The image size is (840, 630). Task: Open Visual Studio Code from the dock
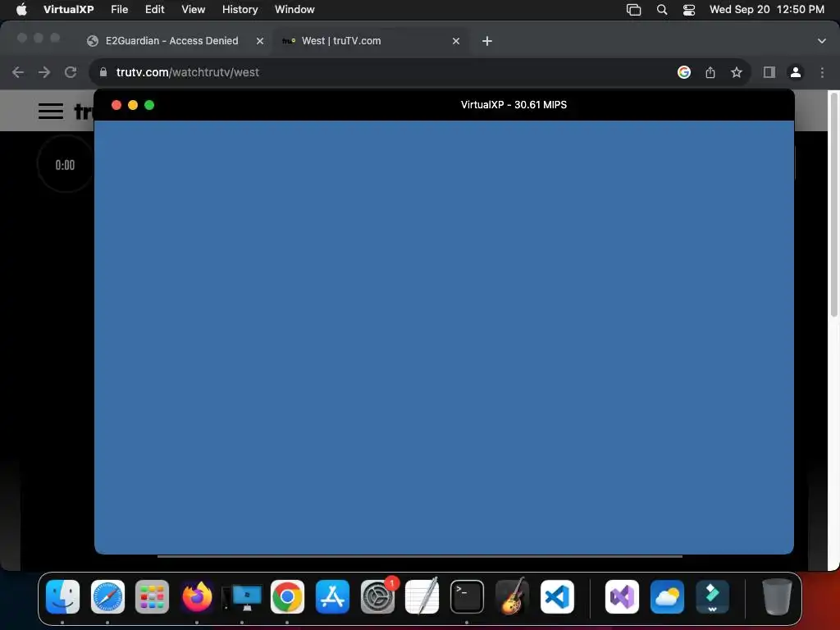point(557,596)
